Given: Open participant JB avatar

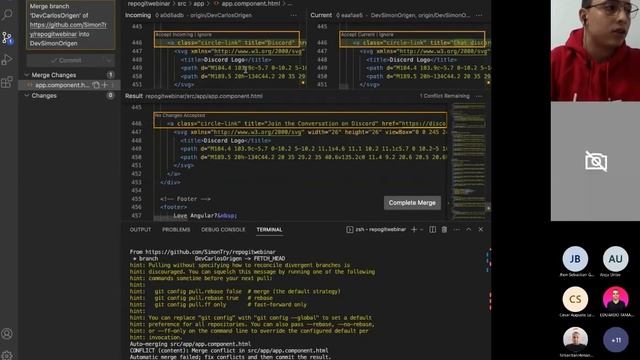Looking at the screenshot, I should (575, 259).
